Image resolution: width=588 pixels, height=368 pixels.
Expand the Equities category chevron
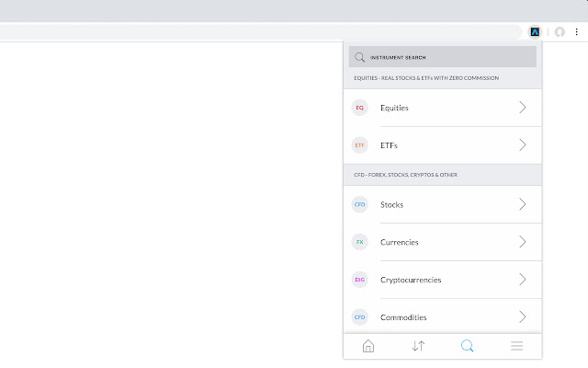522,108
